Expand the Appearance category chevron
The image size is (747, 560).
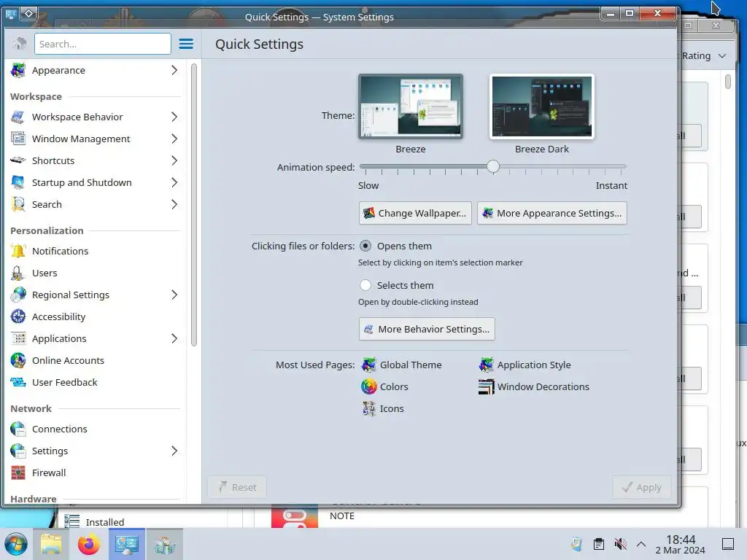point(174,70)
